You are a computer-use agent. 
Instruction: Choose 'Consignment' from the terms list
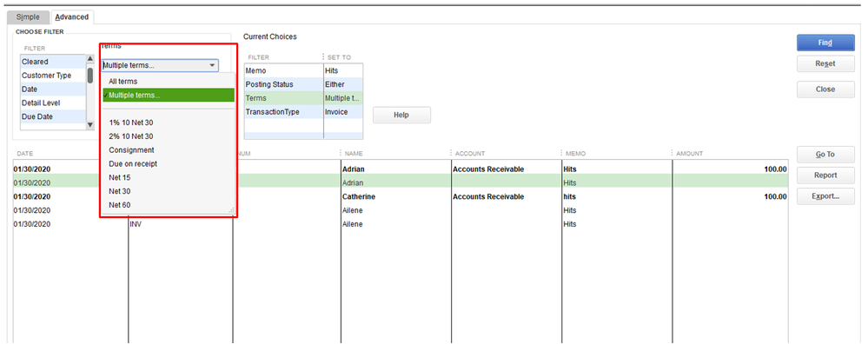coord(169,150)
